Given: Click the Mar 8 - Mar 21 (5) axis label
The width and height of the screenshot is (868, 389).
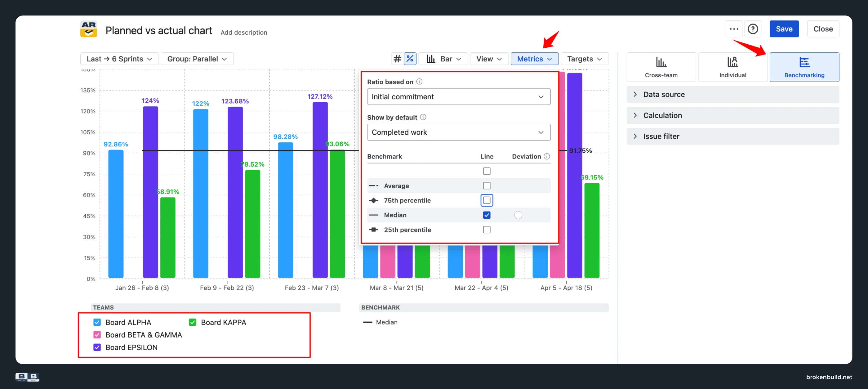Looking at the screenshot, I should tap(397, 288).
